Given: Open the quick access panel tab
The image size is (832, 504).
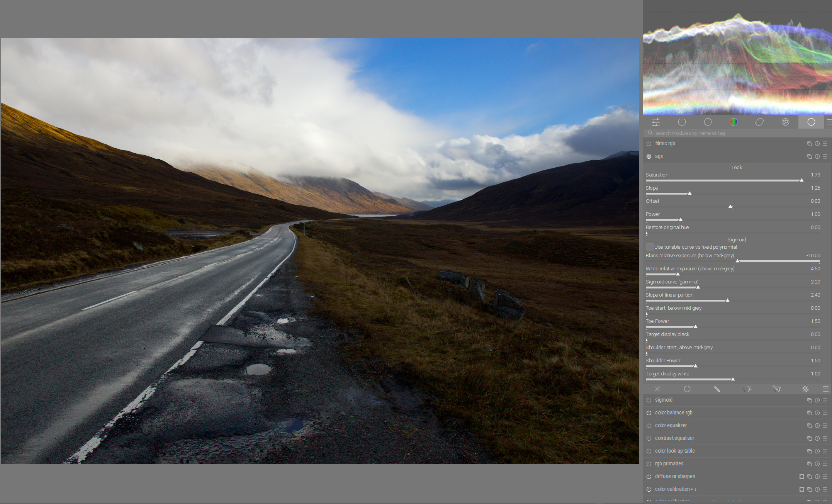Looking at the screenshot, I should 655,122.
